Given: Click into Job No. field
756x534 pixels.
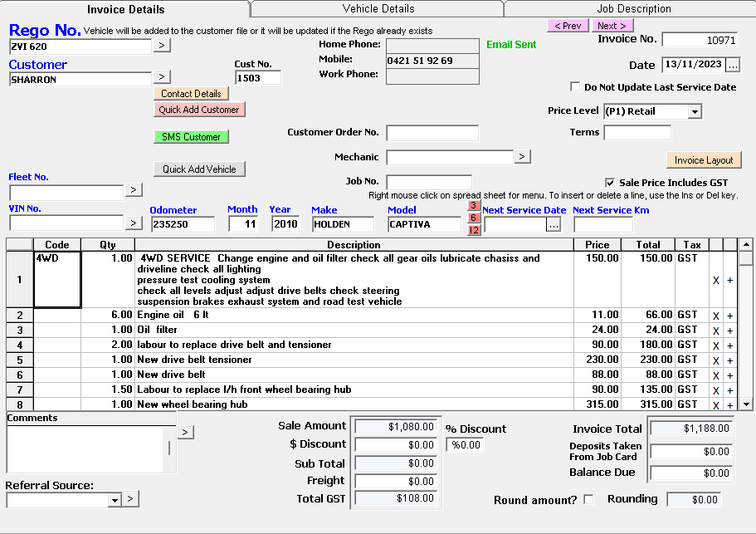Looking at the screenshot, I should point(429,183).
